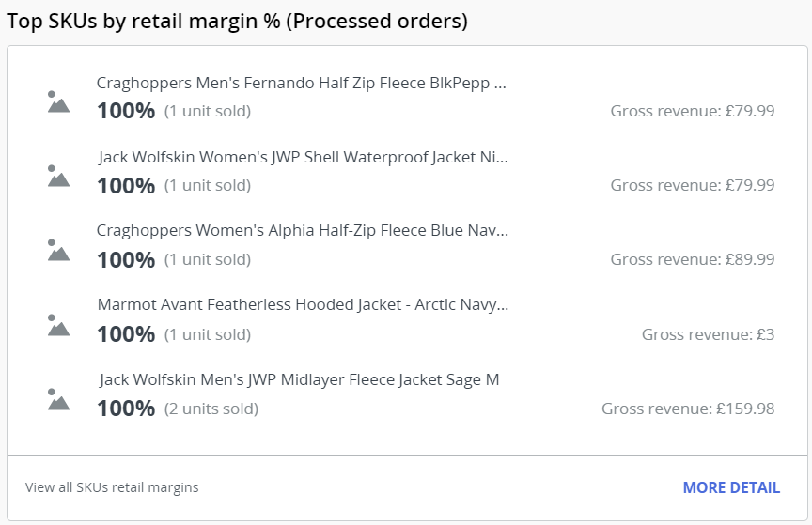Open MORE DETAIL link
This screenshot has width=812, height=525.
click(x=731, y=487)
